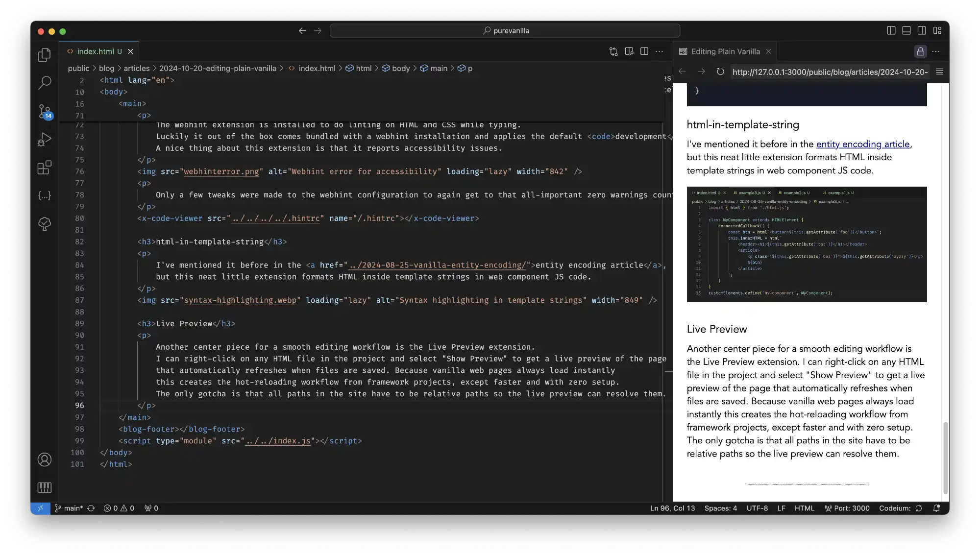
Task: Click the 'articles' breadcrumb
Action: [x=137, y=68]
